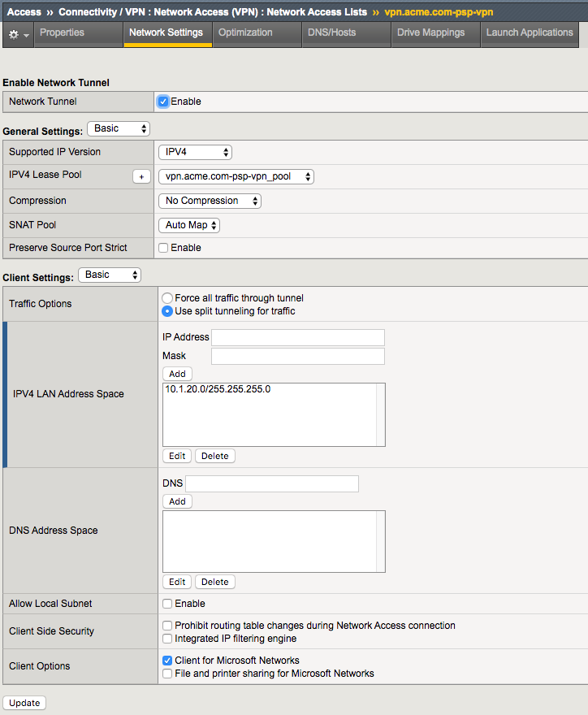Check Integrated IP filtering engine

click(167, 639)
